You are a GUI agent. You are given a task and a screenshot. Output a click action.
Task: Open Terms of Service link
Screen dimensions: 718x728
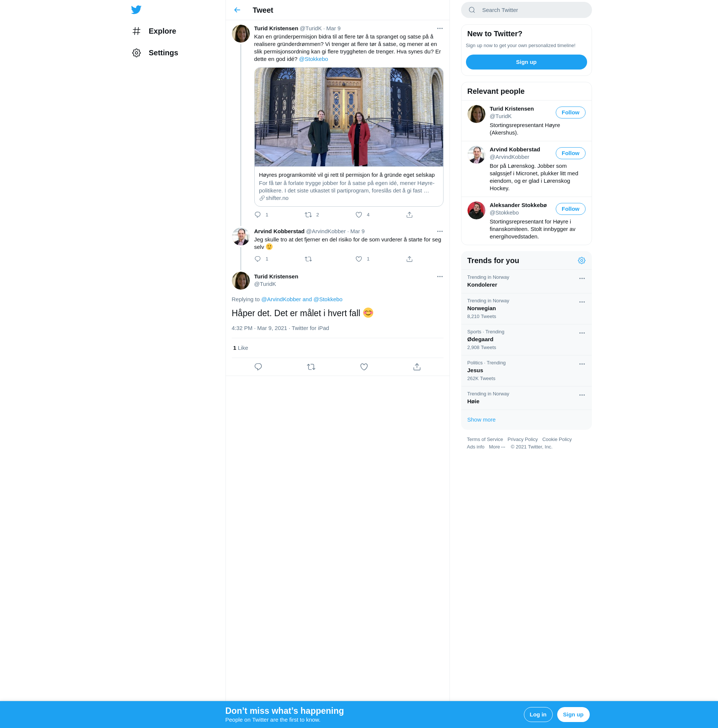tap(485, 440)
